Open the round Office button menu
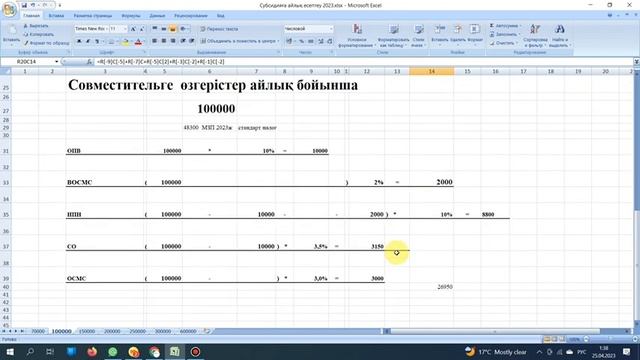Screen dimensions: 640x360 coord(9,9)
